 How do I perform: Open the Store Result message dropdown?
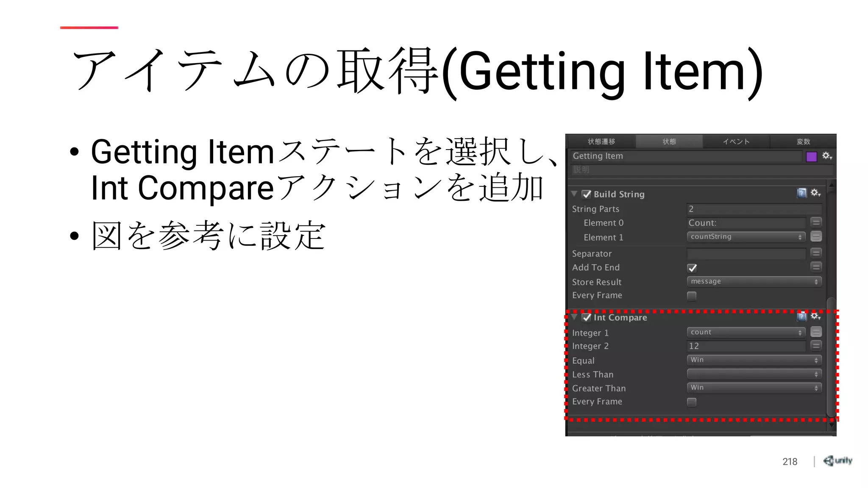tap(754, 282)
